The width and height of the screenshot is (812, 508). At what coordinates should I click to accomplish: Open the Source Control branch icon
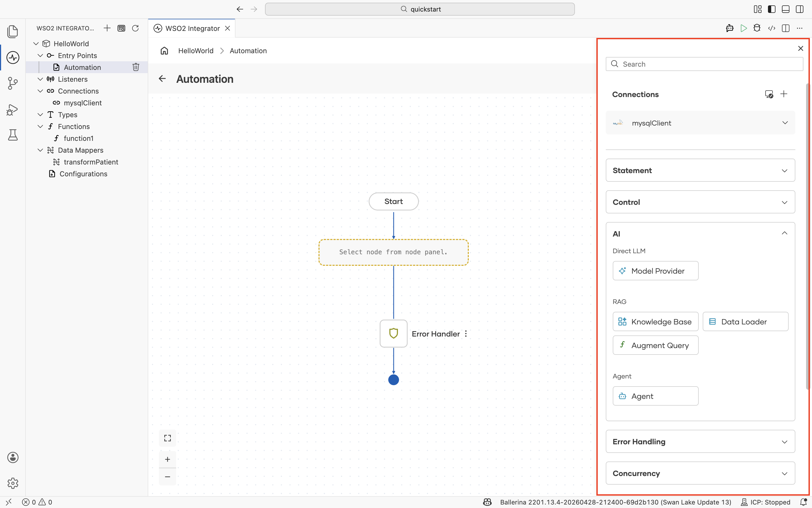click(x=13, y=83)
